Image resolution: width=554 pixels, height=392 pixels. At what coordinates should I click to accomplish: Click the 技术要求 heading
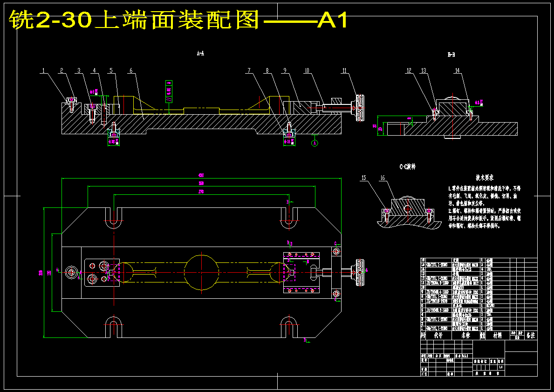[484, 179]
